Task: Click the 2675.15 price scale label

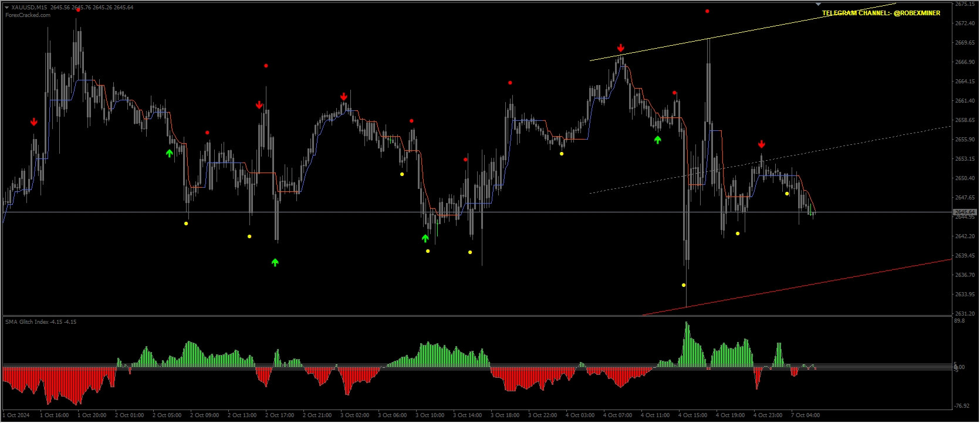Action: pyautogui.click(x=965, y=4)
